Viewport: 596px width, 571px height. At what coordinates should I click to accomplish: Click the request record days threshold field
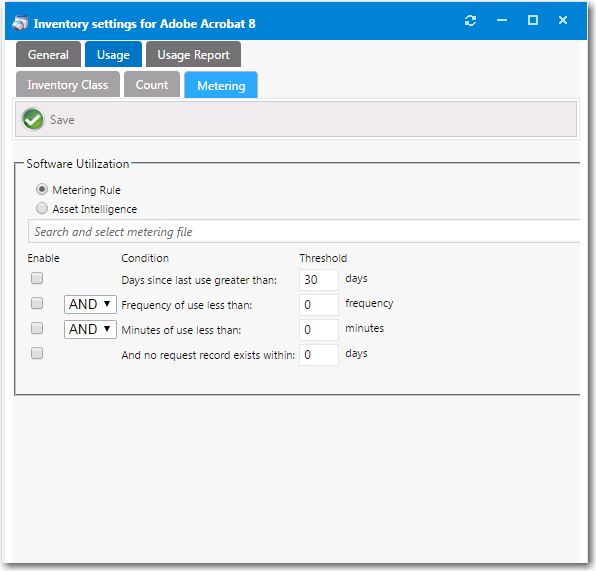coord(319,355)
